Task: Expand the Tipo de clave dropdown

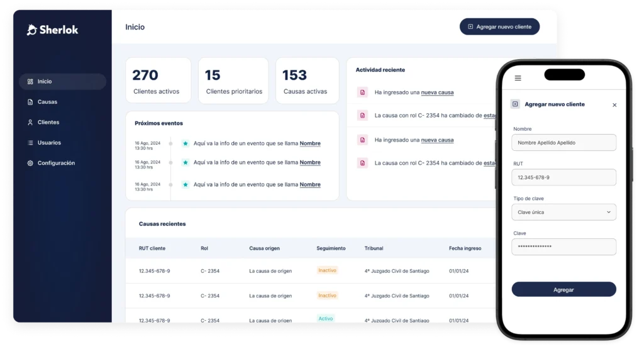Action: pyautogui.click(x=563, y=213)
